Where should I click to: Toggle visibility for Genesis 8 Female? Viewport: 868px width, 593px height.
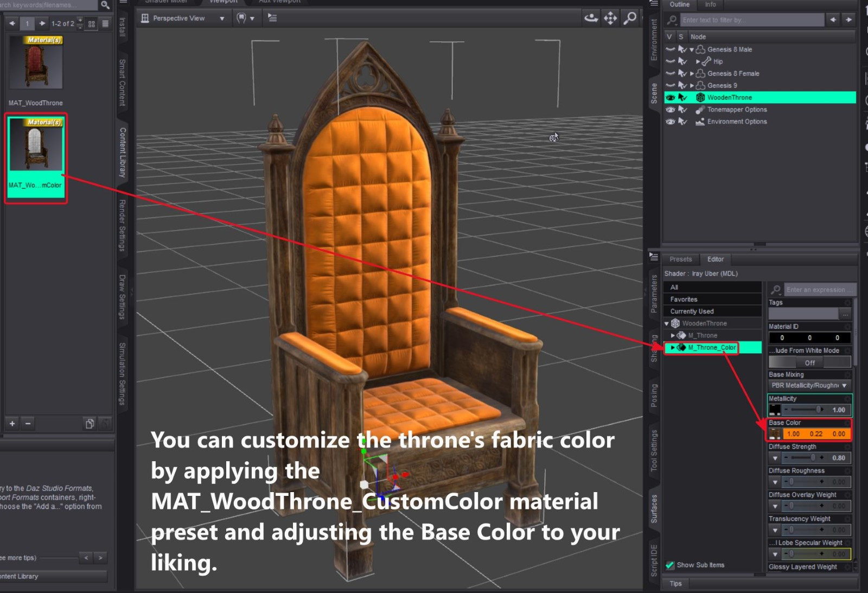[671, 73]
